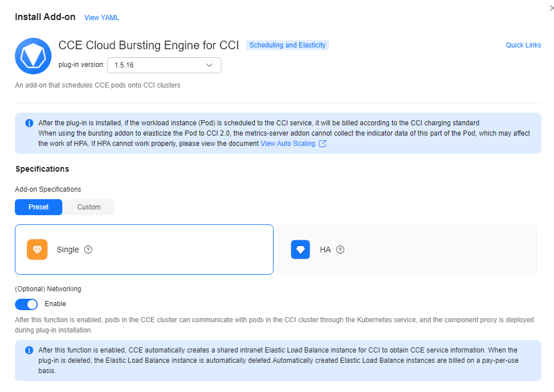Click the help icon next to HA
This screenshot has width=554, height=392.
(340, 250)
